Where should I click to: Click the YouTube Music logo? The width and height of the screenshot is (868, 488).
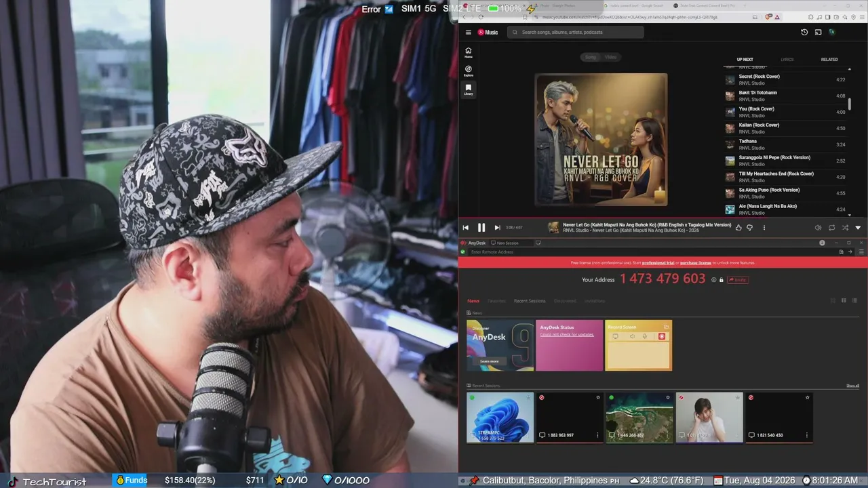[x=488, y=32]
